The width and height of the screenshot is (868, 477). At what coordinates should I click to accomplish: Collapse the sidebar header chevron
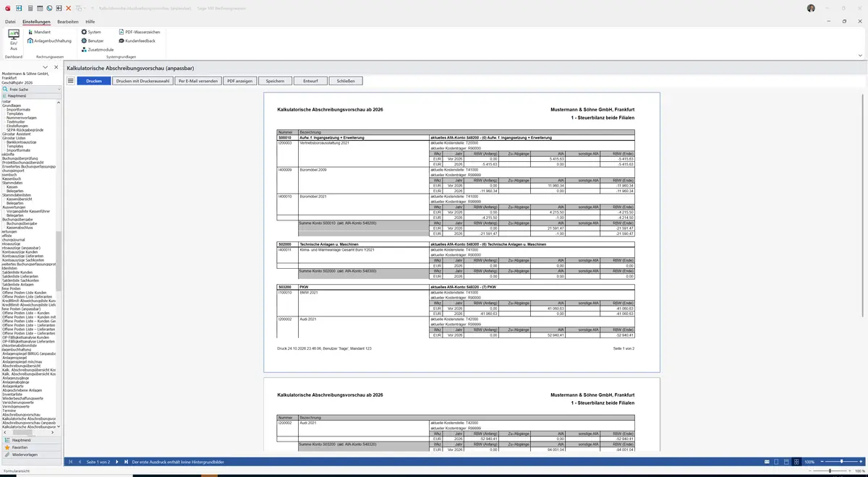(45, 67)
